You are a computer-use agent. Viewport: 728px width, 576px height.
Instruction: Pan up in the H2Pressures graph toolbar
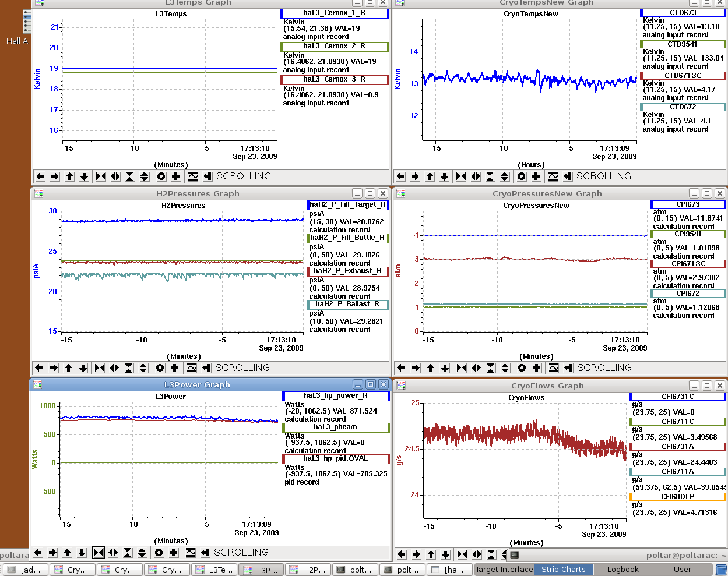pos(68,368)
